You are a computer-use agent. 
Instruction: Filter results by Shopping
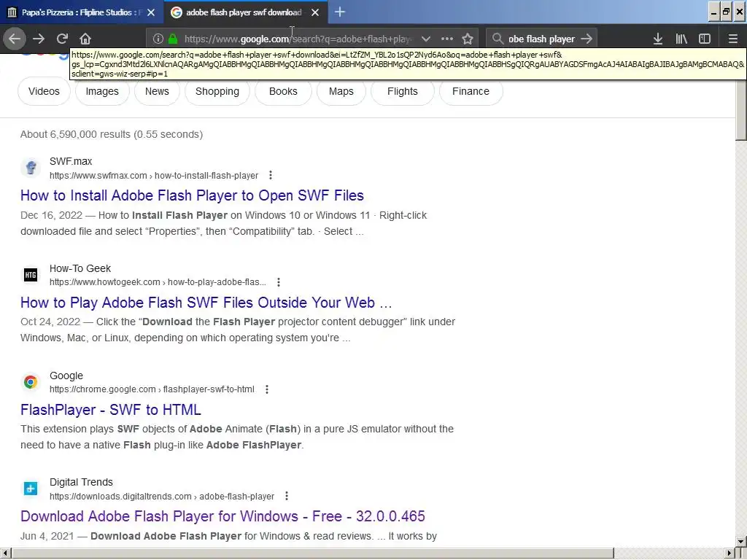pyautogui.click(x=217, y=91)
